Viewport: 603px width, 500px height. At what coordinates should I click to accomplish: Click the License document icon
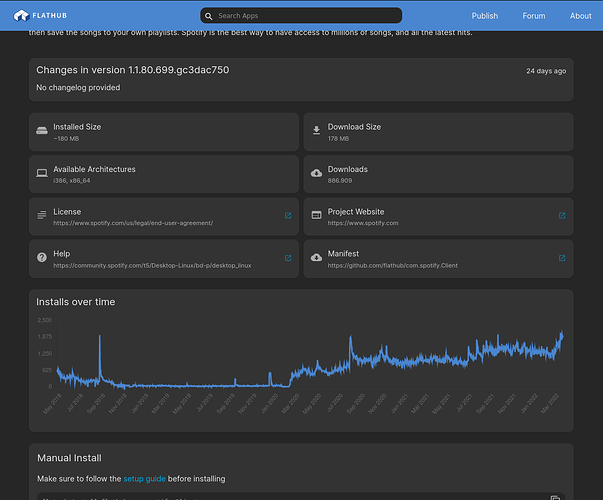tap(42, 215)
